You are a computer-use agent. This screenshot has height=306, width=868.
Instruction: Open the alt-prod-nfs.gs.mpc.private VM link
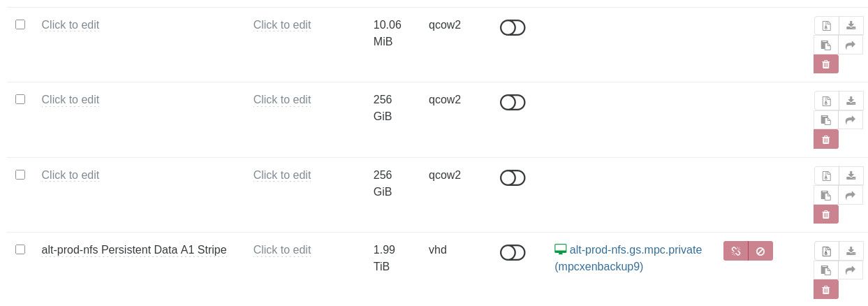coord(635,250)
